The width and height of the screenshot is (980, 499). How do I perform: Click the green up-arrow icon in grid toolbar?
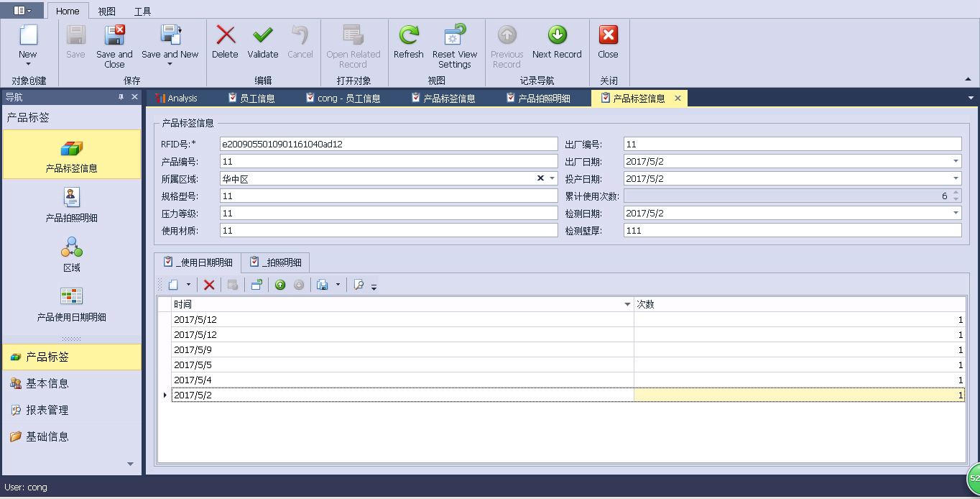pyautogui.click(x=280, y=285)
